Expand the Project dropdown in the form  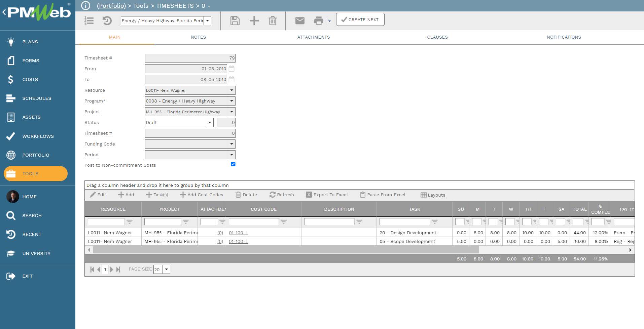point(231,112)
